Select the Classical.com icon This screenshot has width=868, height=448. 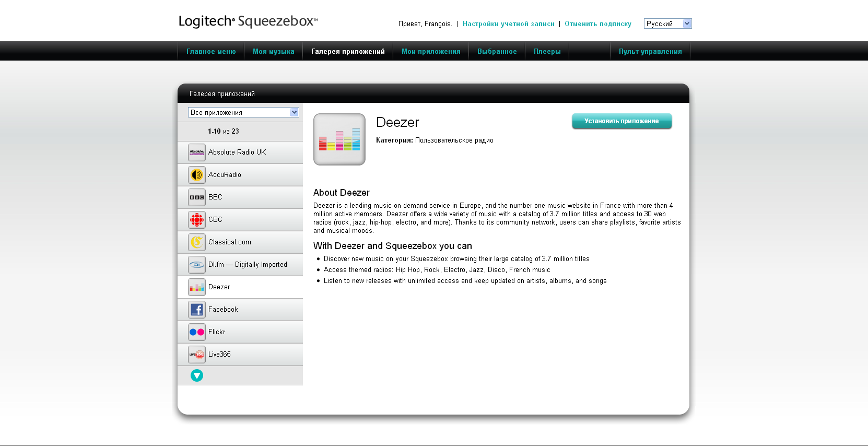pos(197,242)
